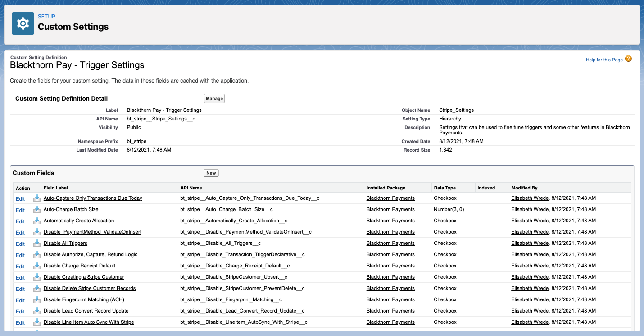Click download icon for Auto-Charge Batch Size row
Screen dimensions: 644x336
36,209
